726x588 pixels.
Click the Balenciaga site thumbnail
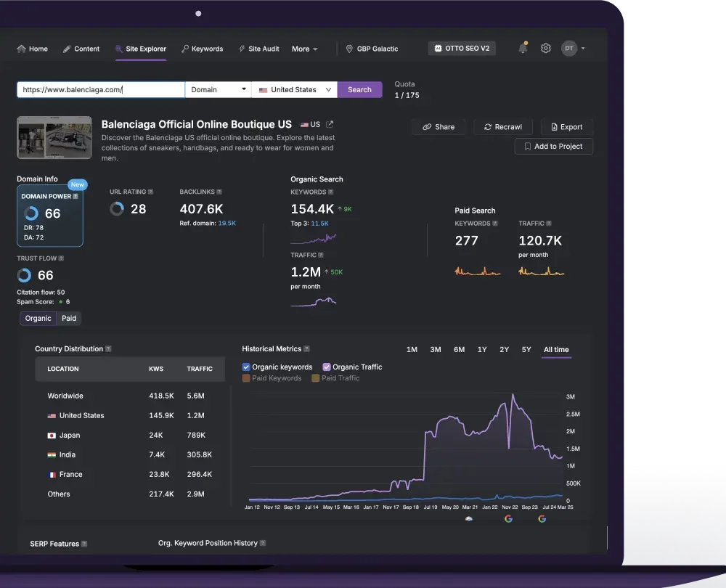(x=54, y=137)
